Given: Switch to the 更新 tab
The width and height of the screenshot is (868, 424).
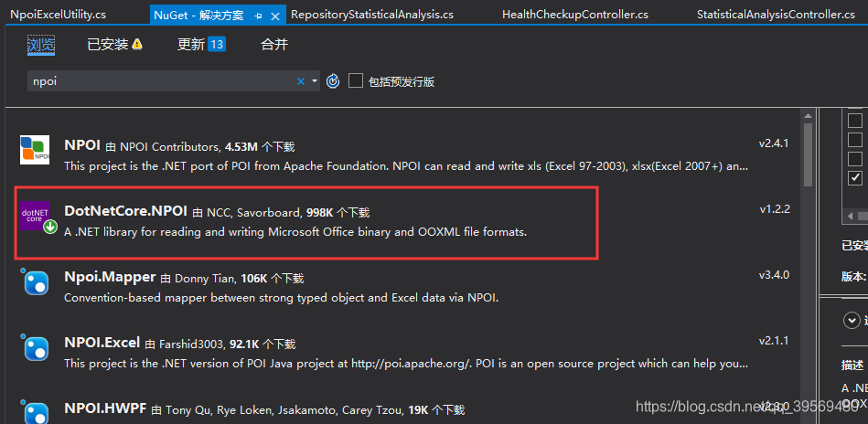Looking at the screenshot, I should pyautogui.click(x=191, y=44).
